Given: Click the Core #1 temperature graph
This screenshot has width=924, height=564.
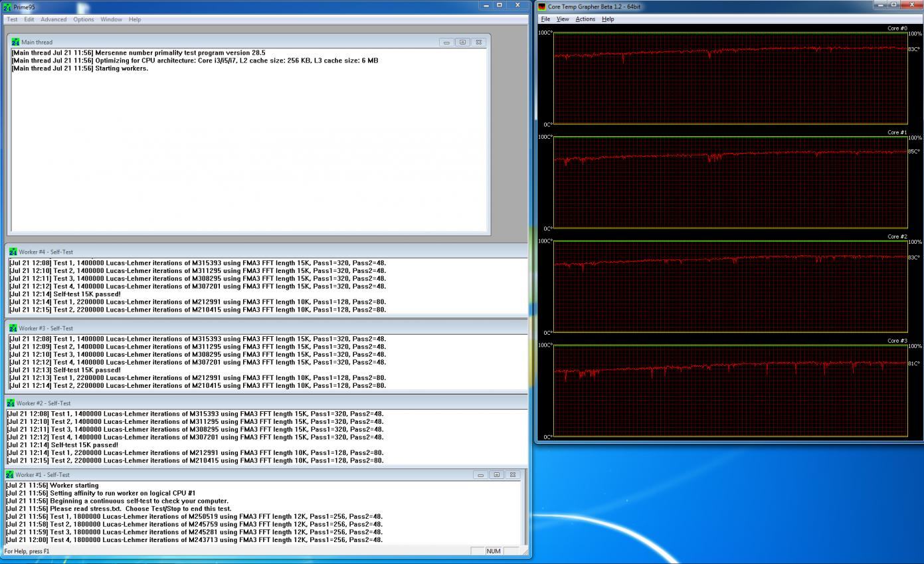Looking at the screenshot, I should (x=731, y=183).
